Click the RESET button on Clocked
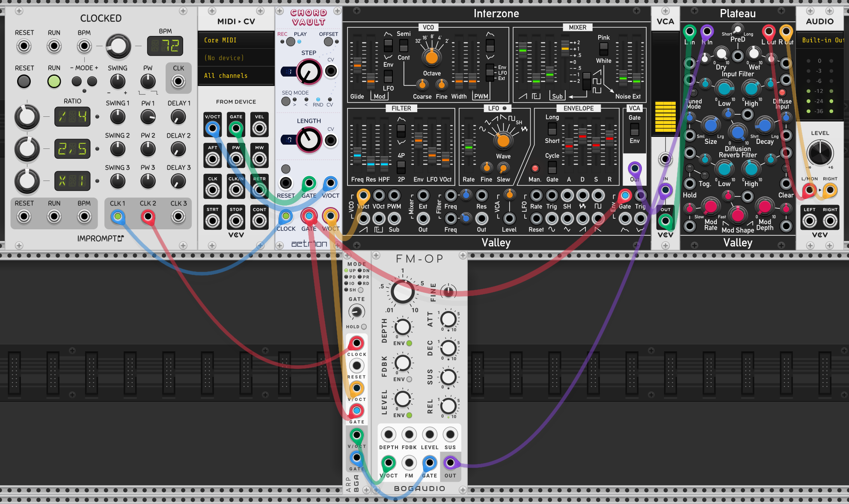The image size is (849, 504). click(x=24, y=81)
